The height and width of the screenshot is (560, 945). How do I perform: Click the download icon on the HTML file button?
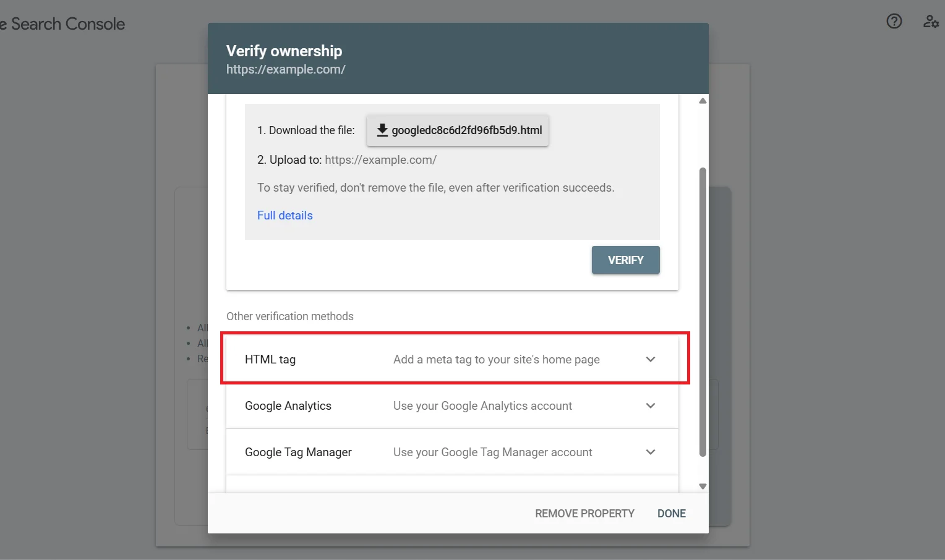[x=382, y=130]
